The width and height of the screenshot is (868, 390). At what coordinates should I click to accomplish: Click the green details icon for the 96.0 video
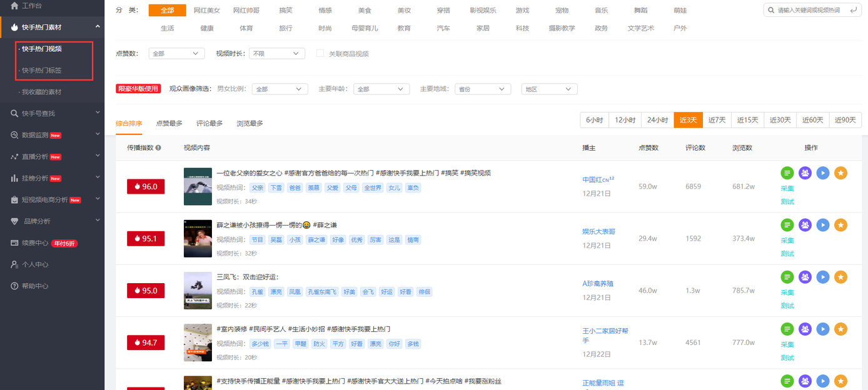(x=787, y=173)
